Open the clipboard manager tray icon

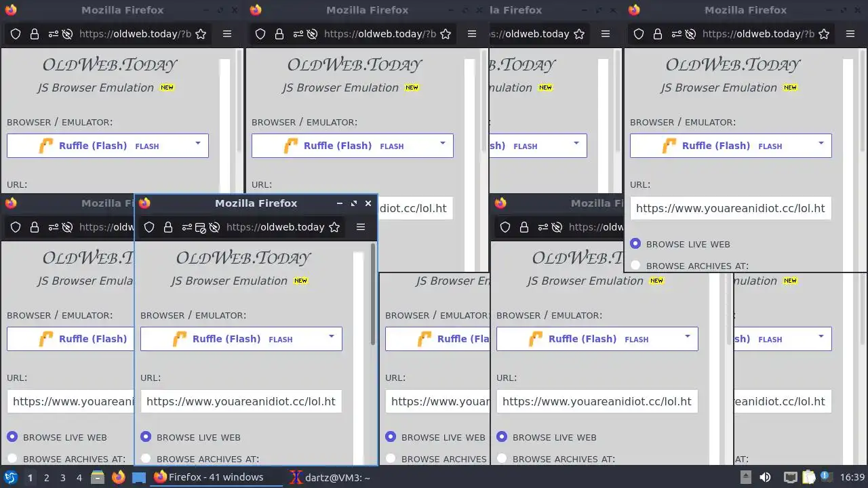pos(809,477)
